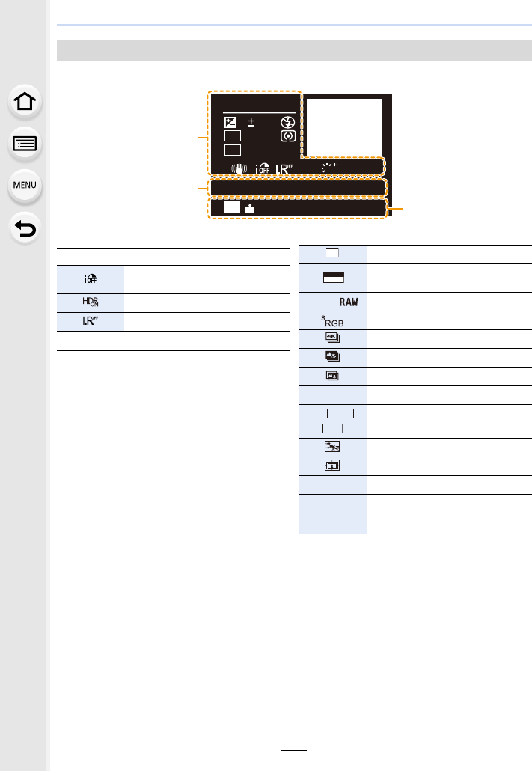Click the metering mode icon in the diagram
The width and height of the screenshot is (532, 771).
coord(288,135)
